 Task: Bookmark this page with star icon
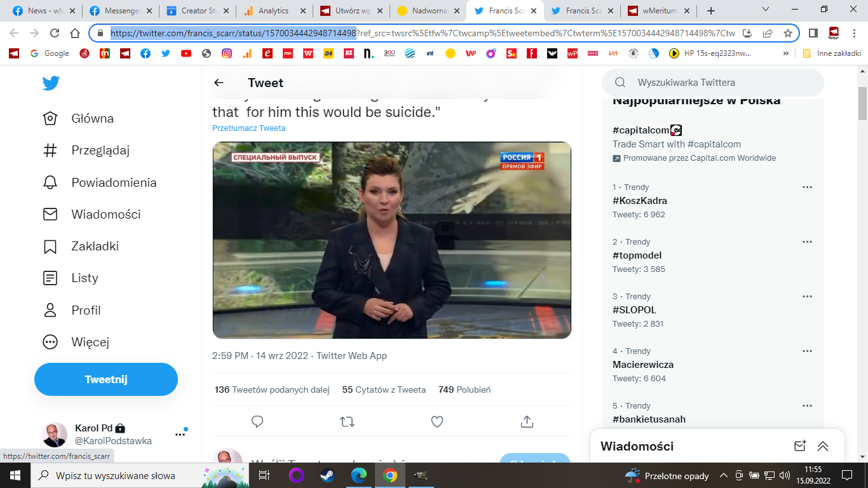point(787,33)
